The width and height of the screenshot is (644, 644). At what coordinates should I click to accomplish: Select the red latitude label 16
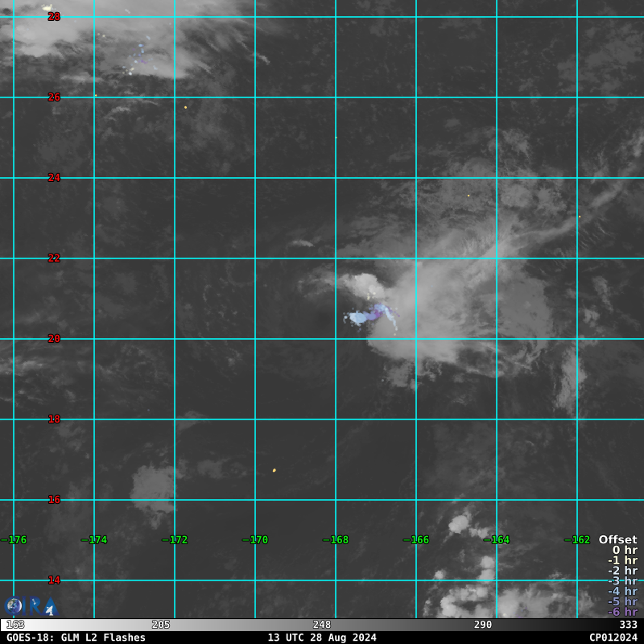pyautogui.click(x=54, y=499)
